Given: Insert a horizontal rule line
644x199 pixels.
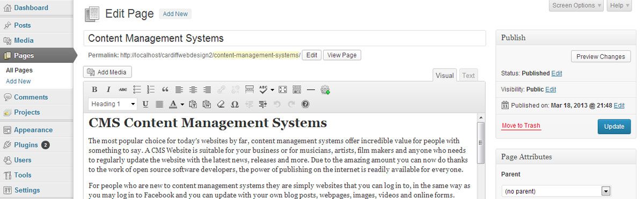Looking at the screenshot, I should coord(311,90).
